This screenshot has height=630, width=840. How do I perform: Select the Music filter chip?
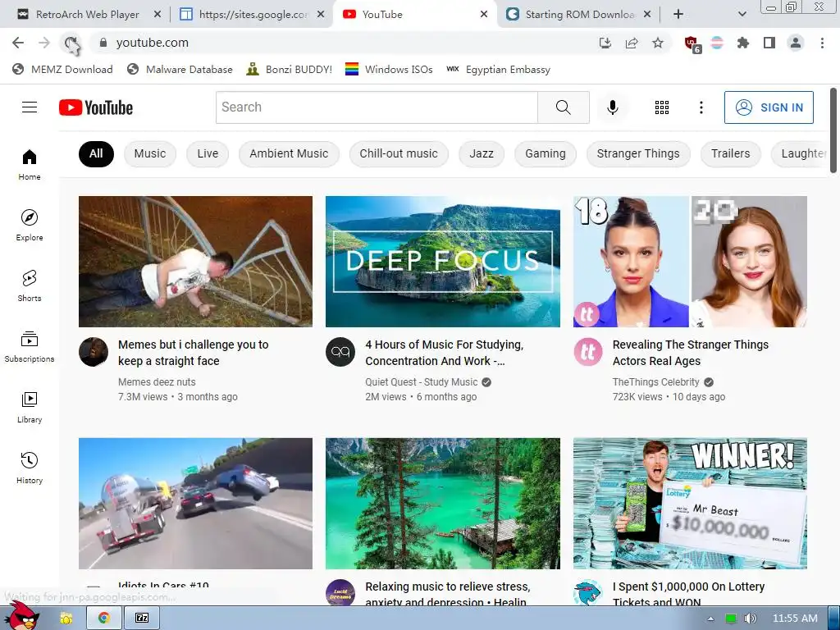pos(150,153)
